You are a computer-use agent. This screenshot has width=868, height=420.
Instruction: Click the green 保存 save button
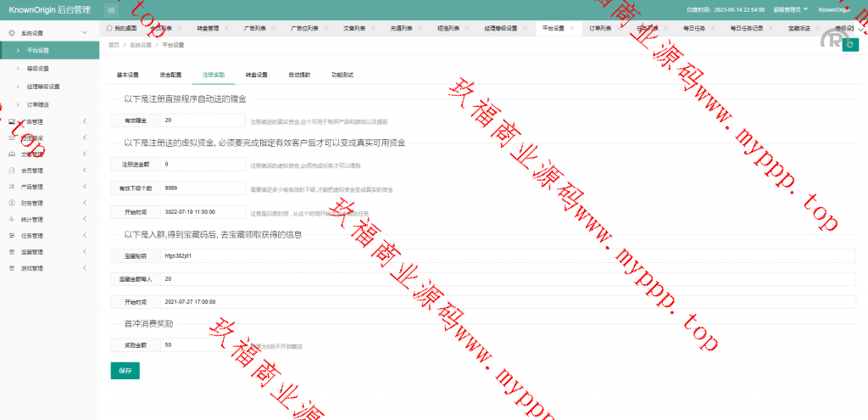tap(125, 371)
